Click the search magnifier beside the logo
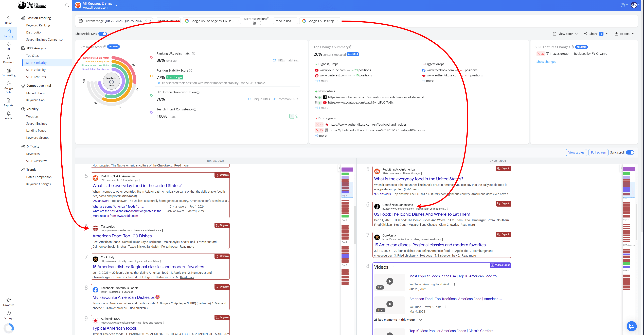Screen dimensions: 644x335 (x=67, y=5)
